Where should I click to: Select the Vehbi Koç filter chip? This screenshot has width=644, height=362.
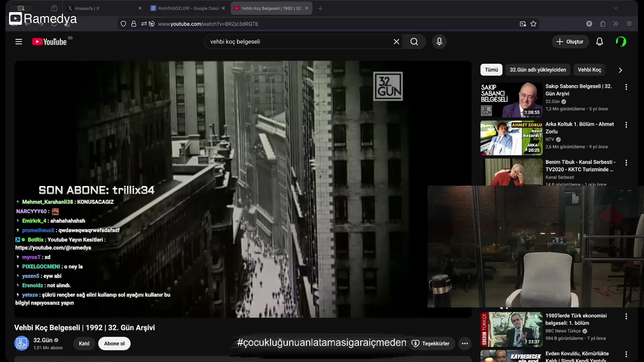click(x=589, y=70)
